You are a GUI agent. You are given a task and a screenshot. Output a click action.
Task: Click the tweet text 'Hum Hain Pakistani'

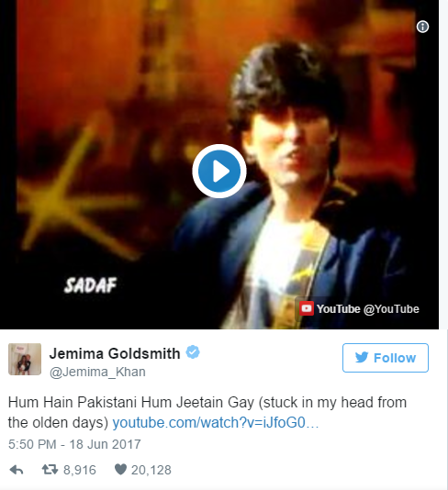[73, 402]
